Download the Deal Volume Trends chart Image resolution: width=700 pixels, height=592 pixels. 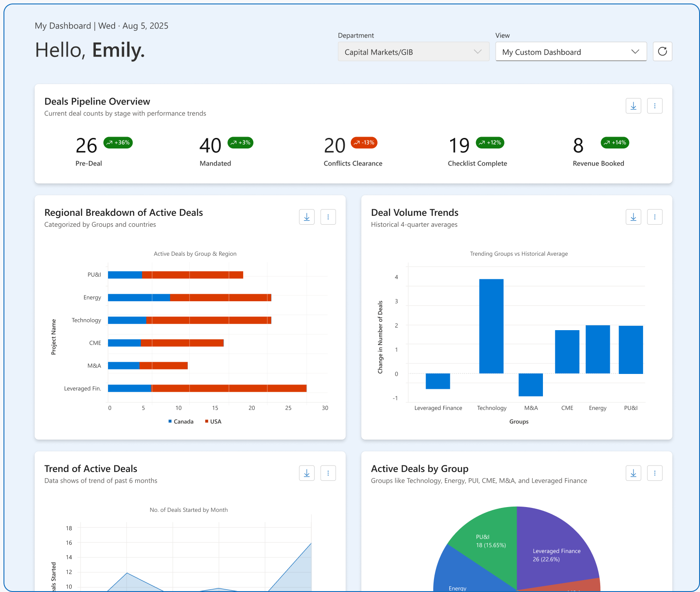coord(633,217)
